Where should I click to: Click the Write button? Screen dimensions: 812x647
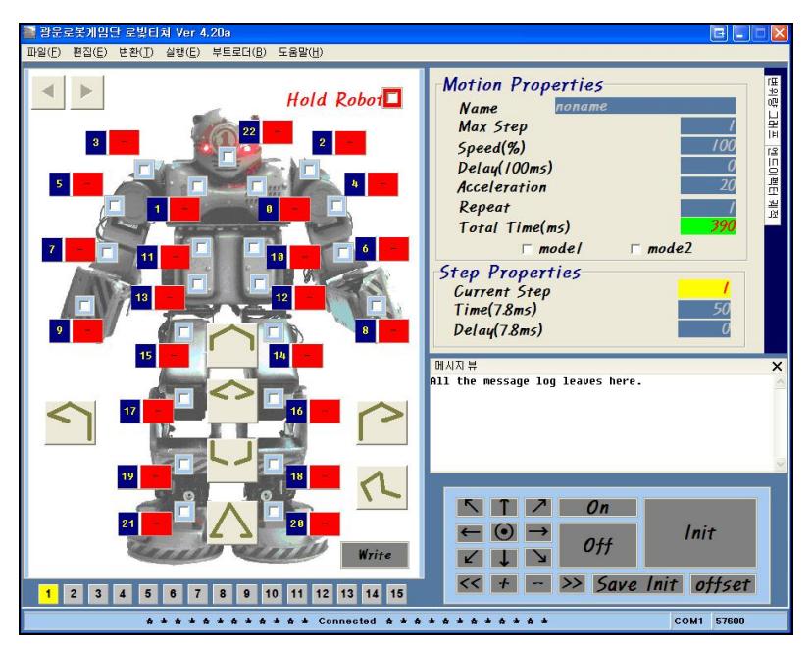tap(375, 555)
